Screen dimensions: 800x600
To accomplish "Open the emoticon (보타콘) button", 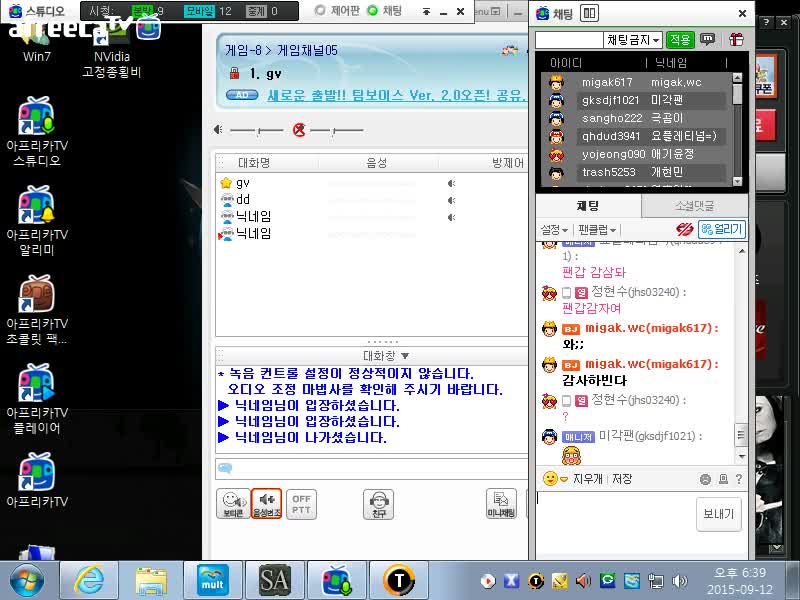I will click(x=232, y=502).
